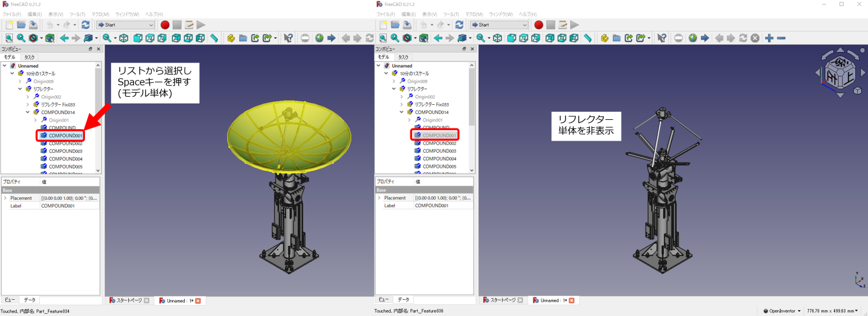Open the マクロ(M) menu in left window
Screen dimensions: 868x316
101,14
